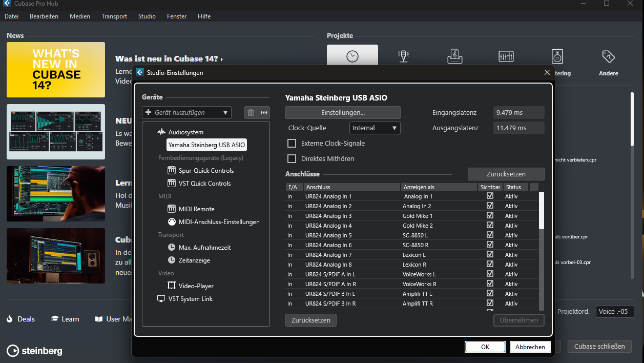Enable Direktes Mithören checkbox
Screen dimensions: 644x363
[x=292, y=158]
